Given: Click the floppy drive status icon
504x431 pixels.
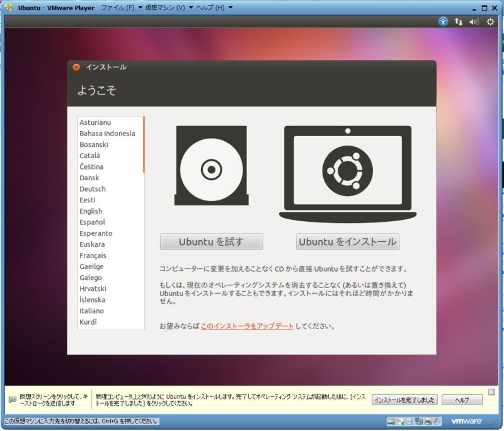Looking at the screenshot, I should [x=408, y=421].
